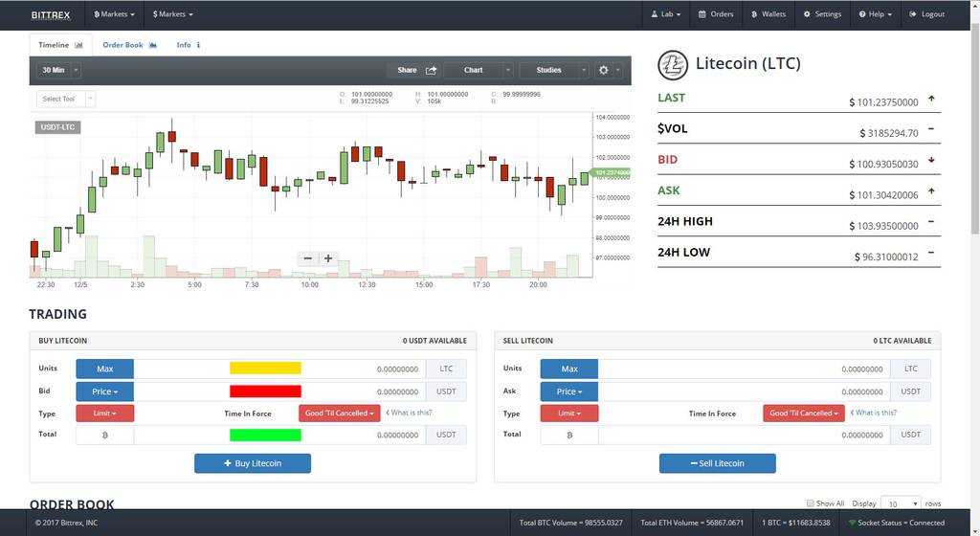
Task: Open Settings from the top navigation
Action: 822,14
